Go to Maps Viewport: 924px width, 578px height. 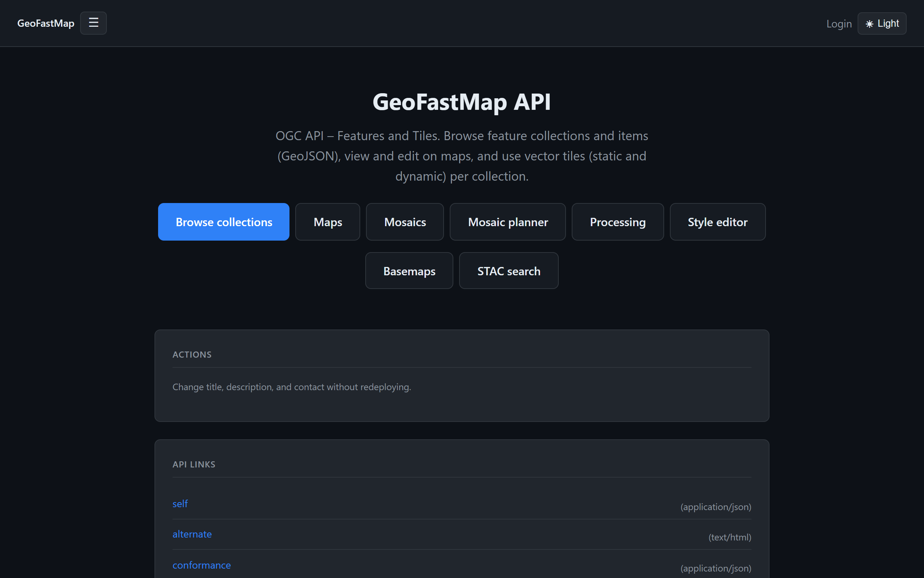coord(328,222)
